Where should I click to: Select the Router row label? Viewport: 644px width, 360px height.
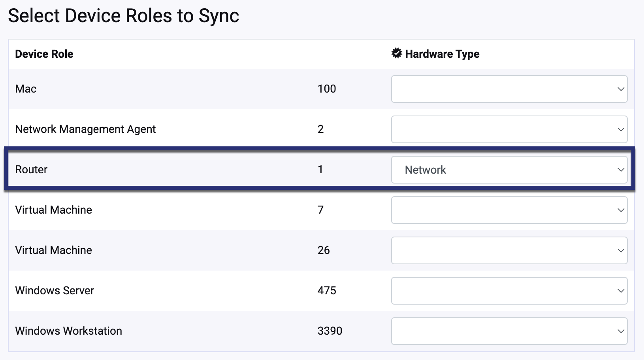31,169
